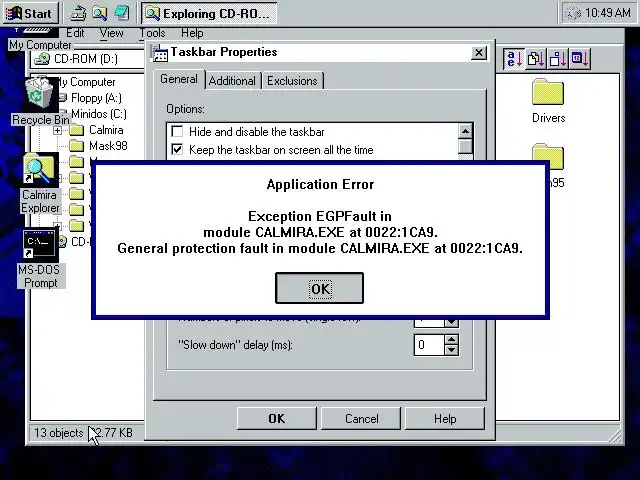
Task: Decrease the Slow down delay value
Action: tap(451, 350)
